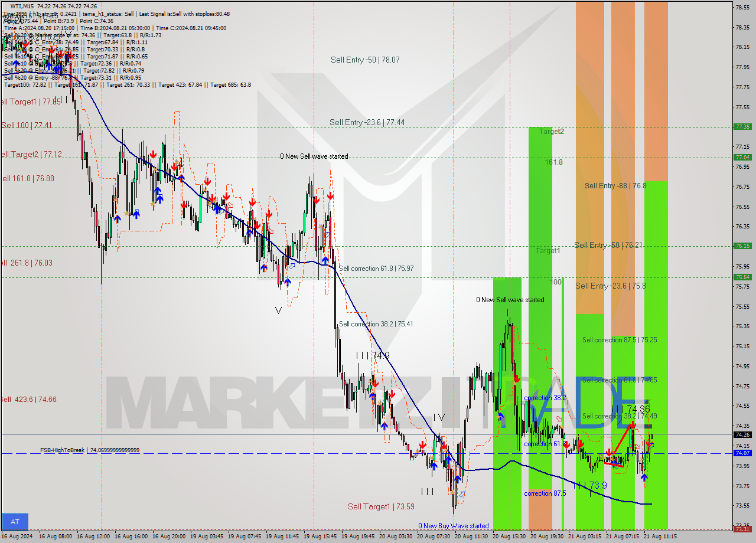The image size is (756, 543).
Task: Select the 'Sell Entry -23.6 | 77.44' label
Action: point(367,122)
